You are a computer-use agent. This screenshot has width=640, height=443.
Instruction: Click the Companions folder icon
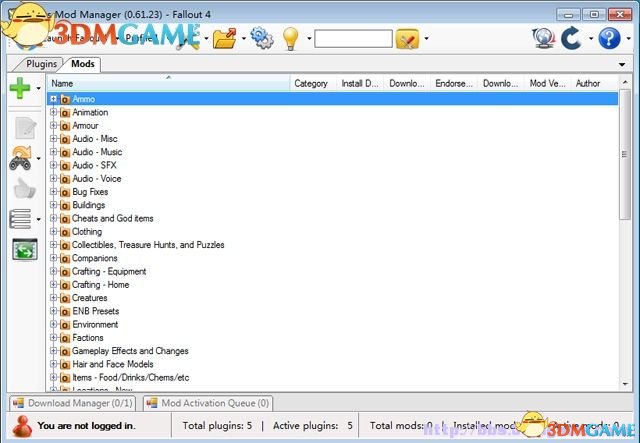click(65, 258)
